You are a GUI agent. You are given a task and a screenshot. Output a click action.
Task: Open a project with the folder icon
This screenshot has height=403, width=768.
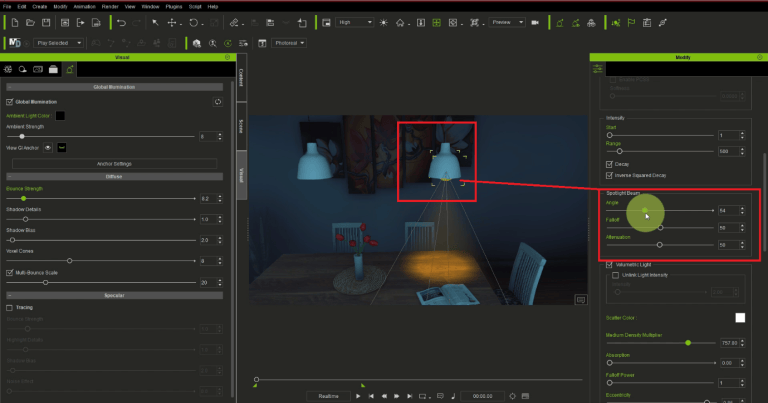tap(30, 23)
